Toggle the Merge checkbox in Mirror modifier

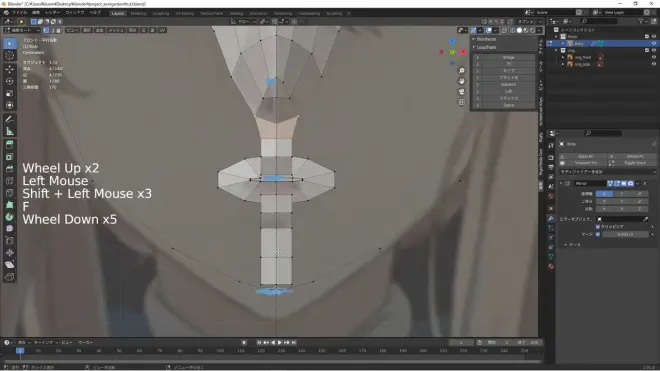pyautogui.click(x=598, y=234)
